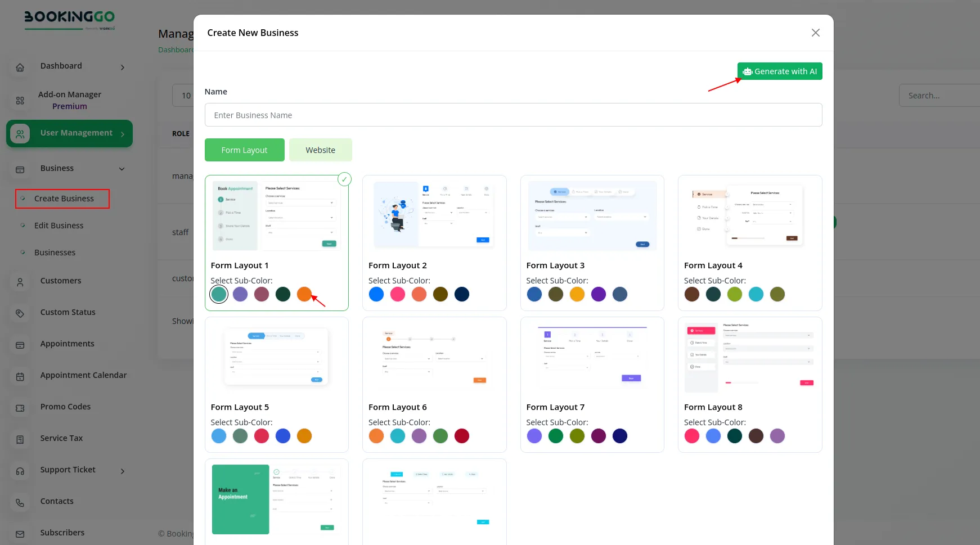Click the User Management people icon
The width and height of the screenshot is (980, 545).
click(x=20, y=134)
